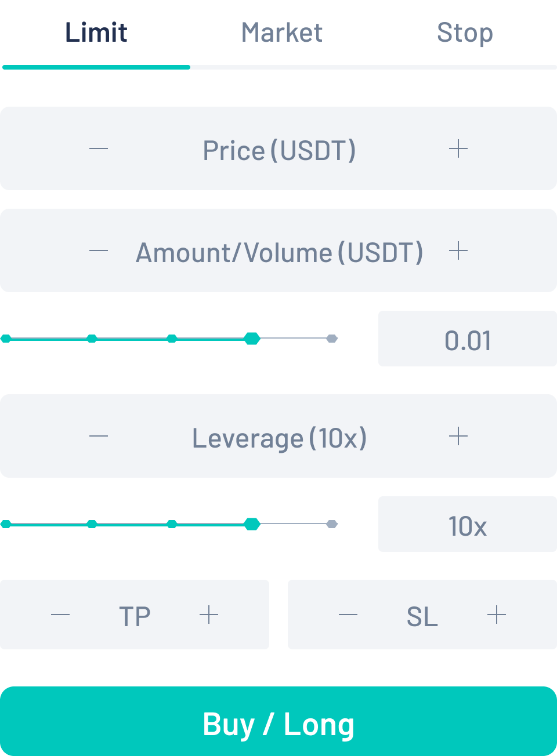Set amount slider to the gray end point
Screen dimensions: 557x756
[x=332, y=339]
